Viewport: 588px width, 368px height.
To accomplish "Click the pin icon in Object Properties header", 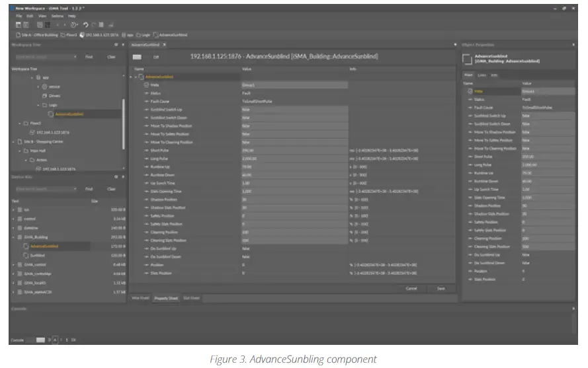I will [573, 44].
